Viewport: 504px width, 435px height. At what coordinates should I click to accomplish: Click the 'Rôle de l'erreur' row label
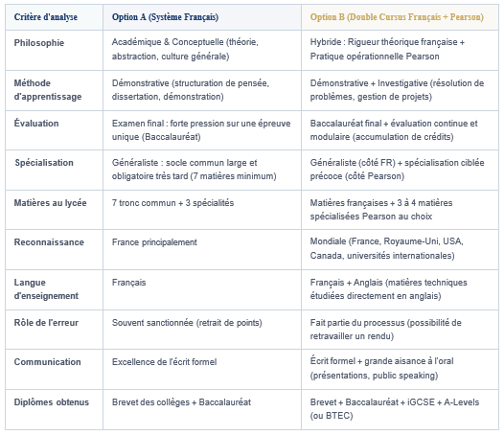pyautogui.click(x=46, y=323)
